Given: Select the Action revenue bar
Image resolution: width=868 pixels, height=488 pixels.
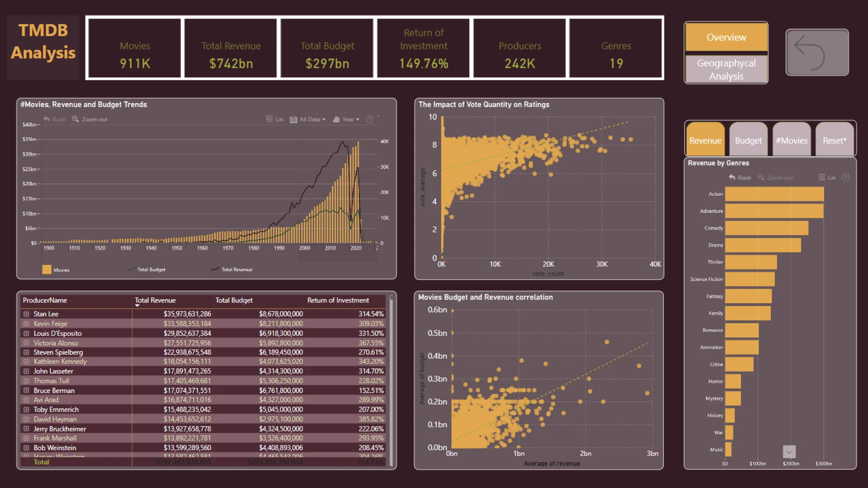Looking at the screenshot, I should 774,194.
